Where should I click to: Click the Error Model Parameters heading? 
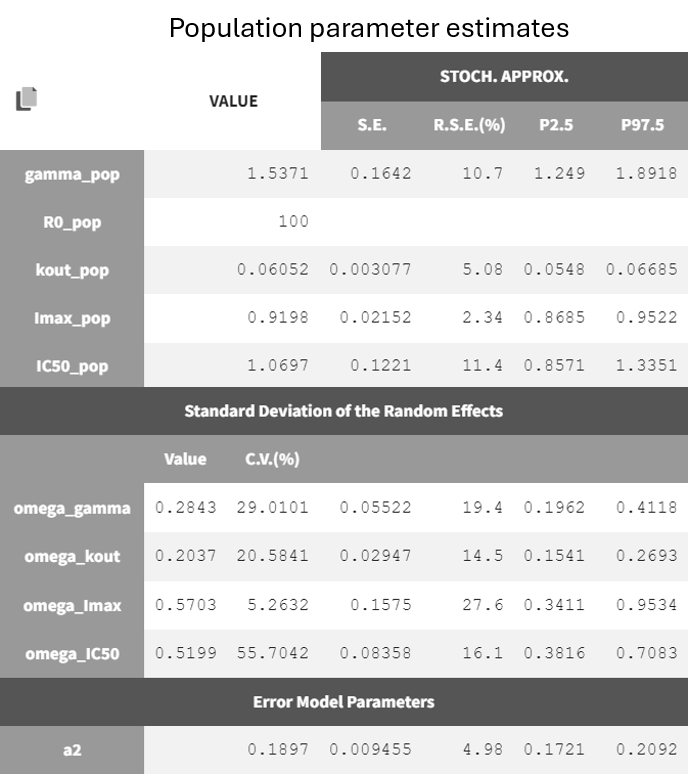click(344, 702)
